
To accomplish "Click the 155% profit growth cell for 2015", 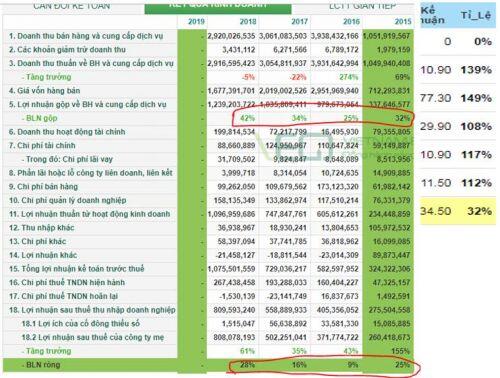I will pos(401,351).
